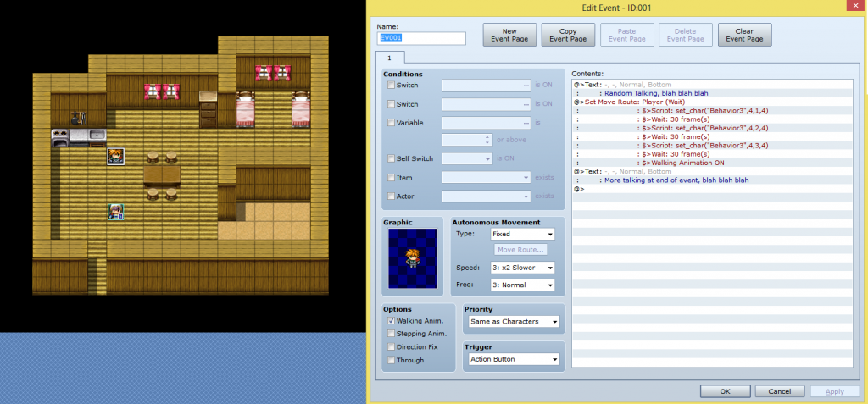Viewport: 868px width, 404px height.
Task: Open the Trigger dropdown showing Action Button
Action: [x=512, y=360]
